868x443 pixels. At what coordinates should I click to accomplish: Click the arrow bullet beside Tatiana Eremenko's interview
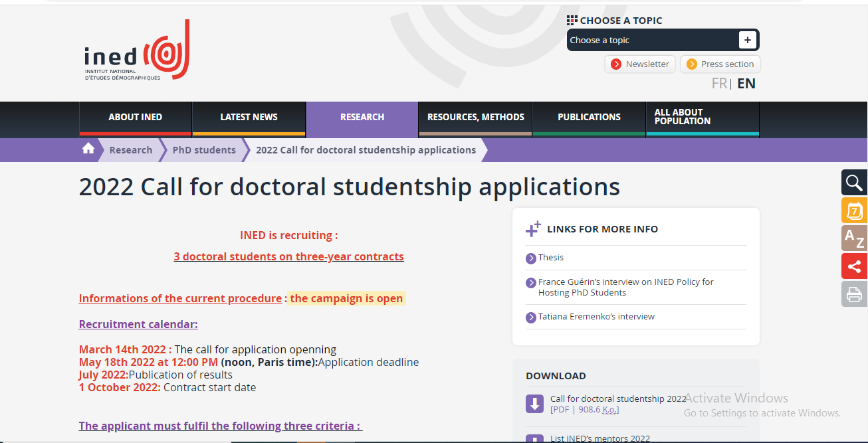[530, 317]
